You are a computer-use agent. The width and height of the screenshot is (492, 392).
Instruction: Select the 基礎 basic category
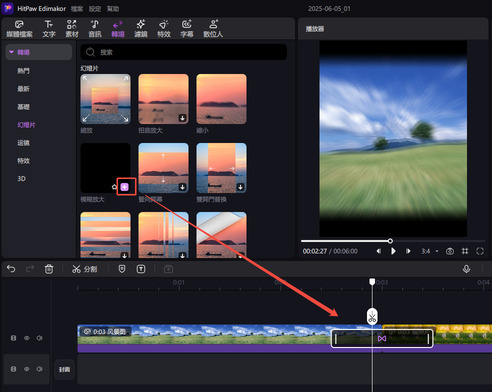pyautogui.click(x=23, y=107)
